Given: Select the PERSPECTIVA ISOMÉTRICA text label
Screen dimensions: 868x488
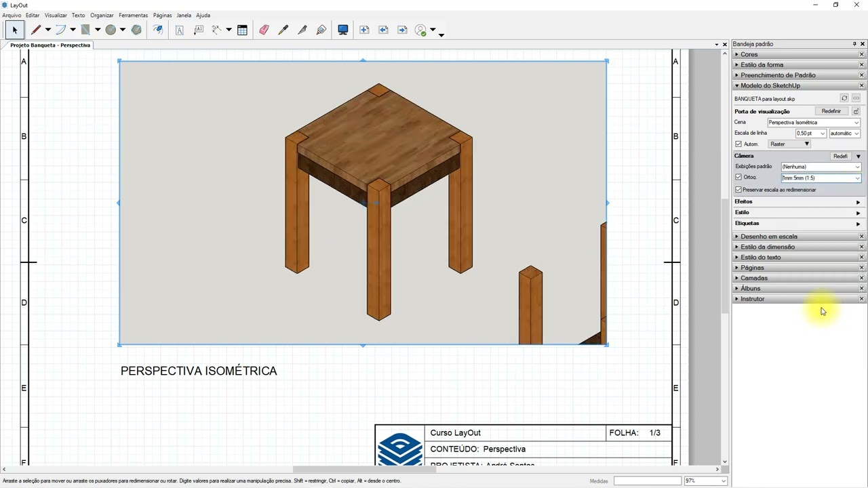Looking at the screenshot, I should (199, 371).
